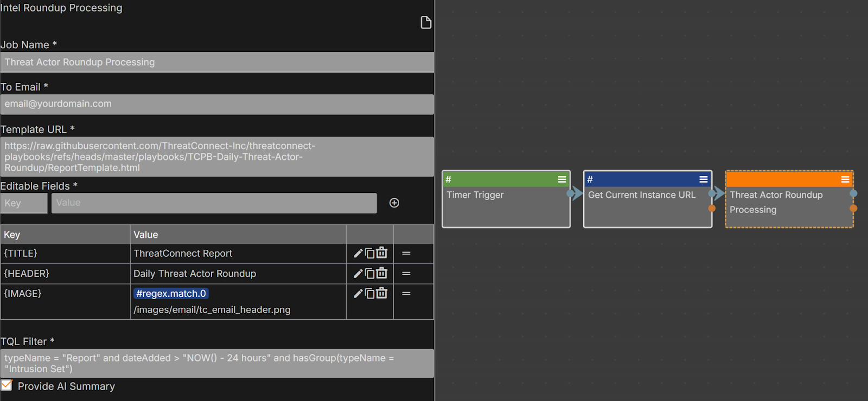Click the TQL Filter text field

(217, 364)
